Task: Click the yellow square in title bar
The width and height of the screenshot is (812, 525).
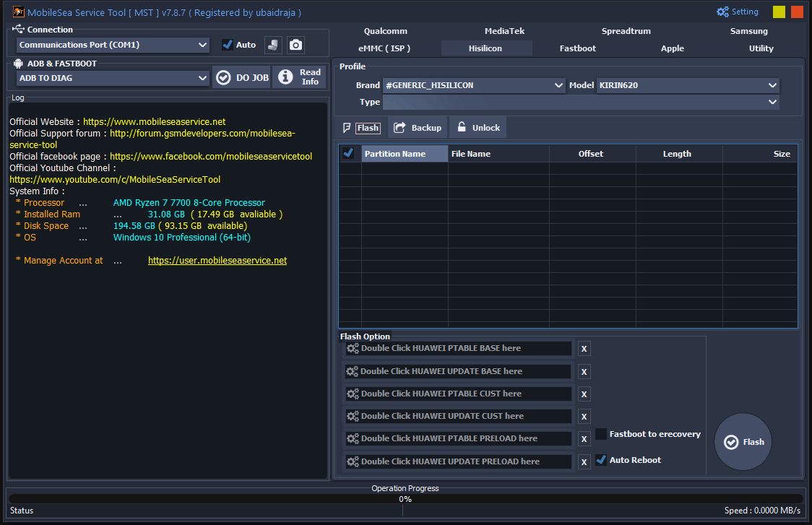Action: 779,12
